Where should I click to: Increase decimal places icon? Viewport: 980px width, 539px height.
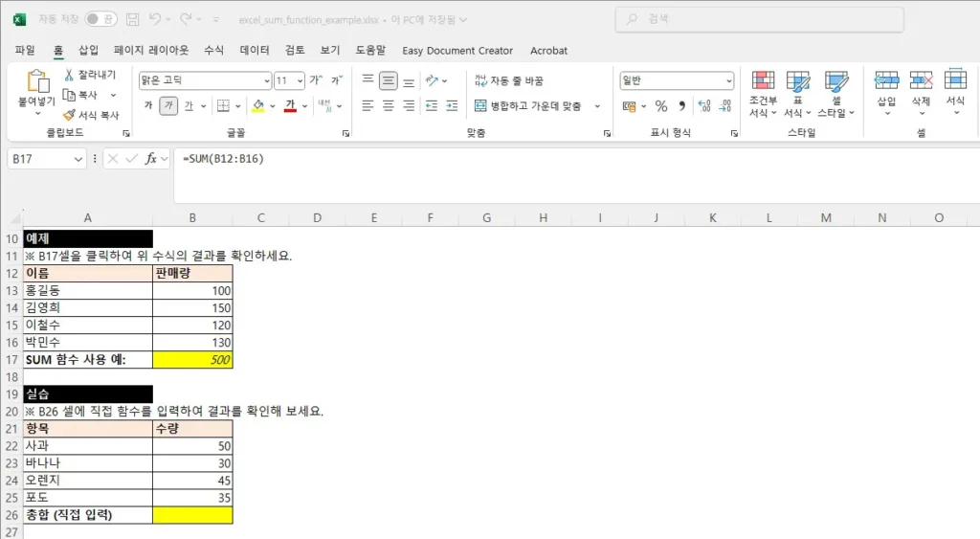(704, 106)
